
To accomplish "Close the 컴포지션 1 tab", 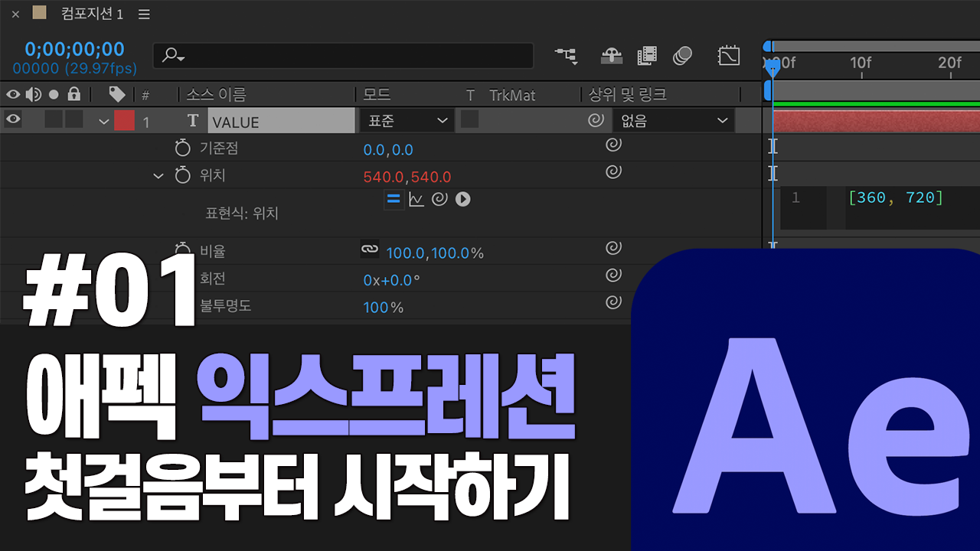I will click(x=15, y=14).
